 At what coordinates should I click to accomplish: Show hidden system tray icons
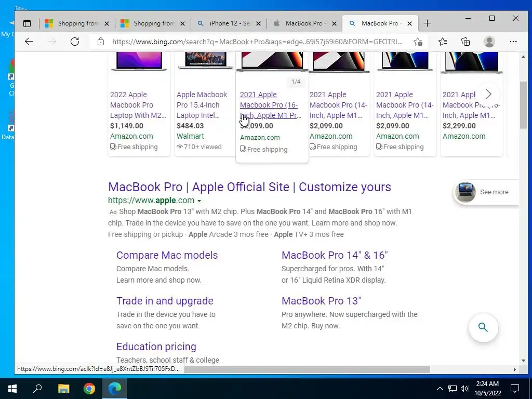(x=440, y=389)
